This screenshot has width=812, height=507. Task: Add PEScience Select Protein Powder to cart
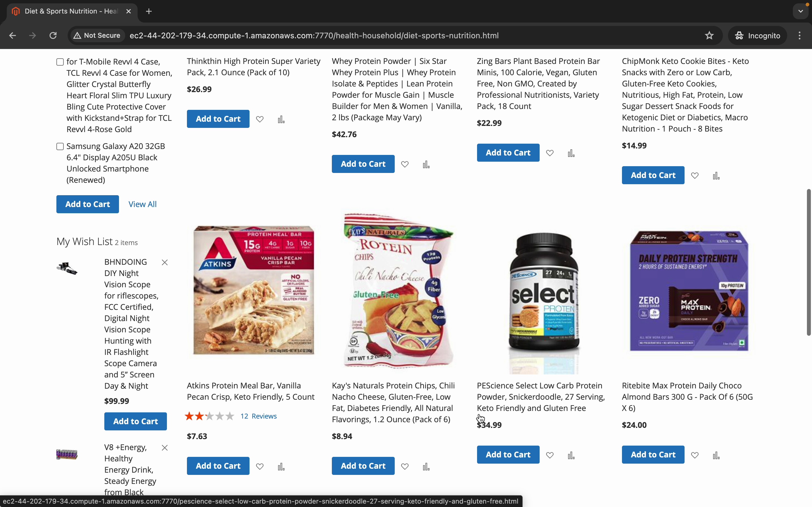pos(508,455)
